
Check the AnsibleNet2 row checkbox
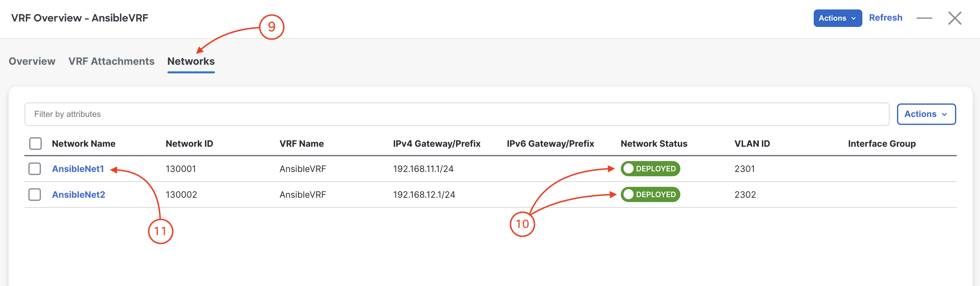[x=35, y=195]
